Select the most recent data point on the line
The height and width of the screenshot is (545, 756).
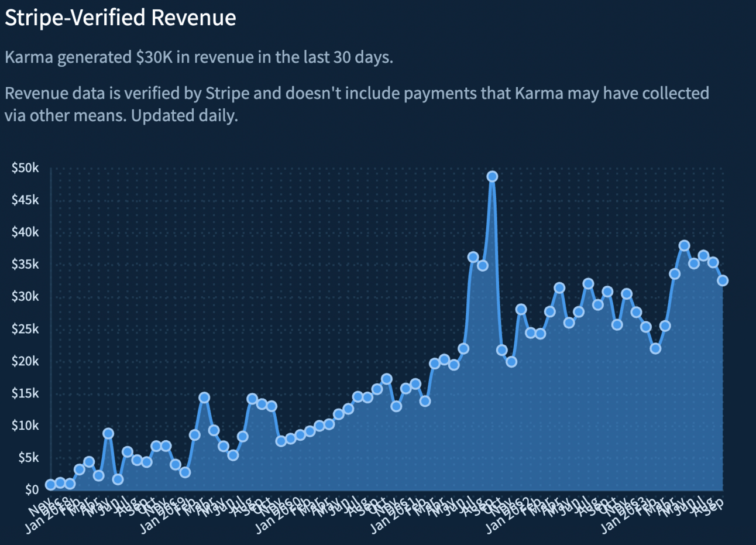point(723,280)
